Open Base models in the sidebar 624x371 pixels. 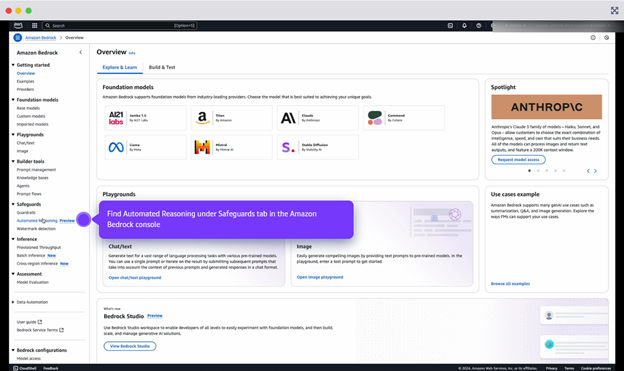tap(28, 108)
